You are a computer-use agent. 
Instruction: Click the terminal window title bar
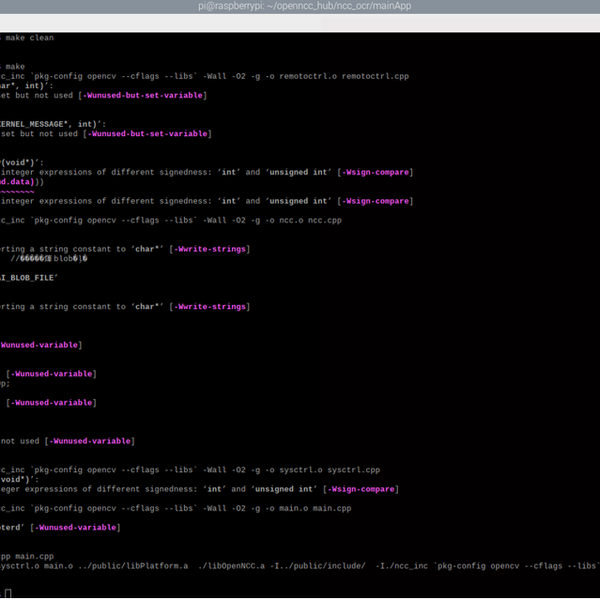coord(300,7)
